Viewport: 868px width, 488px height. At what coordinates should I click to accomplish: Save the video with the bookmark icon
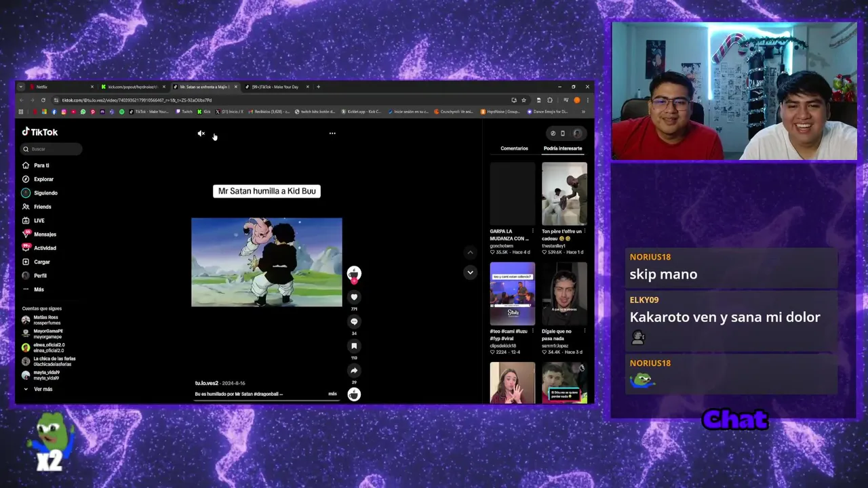(354, 346)
